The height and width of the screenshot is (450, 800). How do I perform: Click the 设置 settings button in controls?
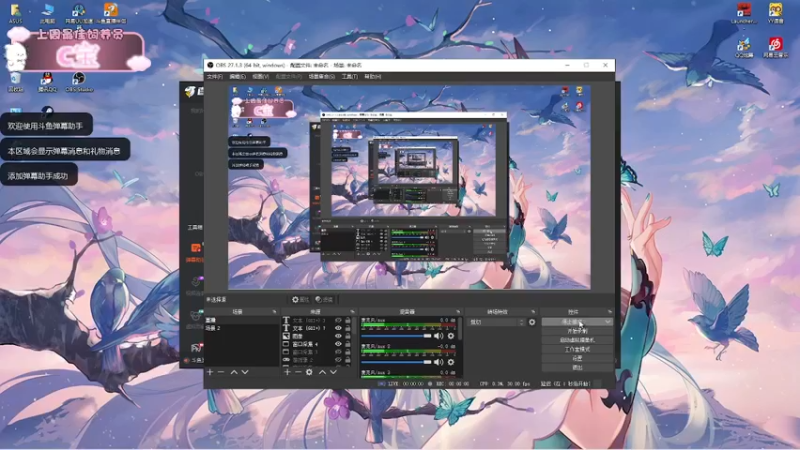tap(577, 358)
